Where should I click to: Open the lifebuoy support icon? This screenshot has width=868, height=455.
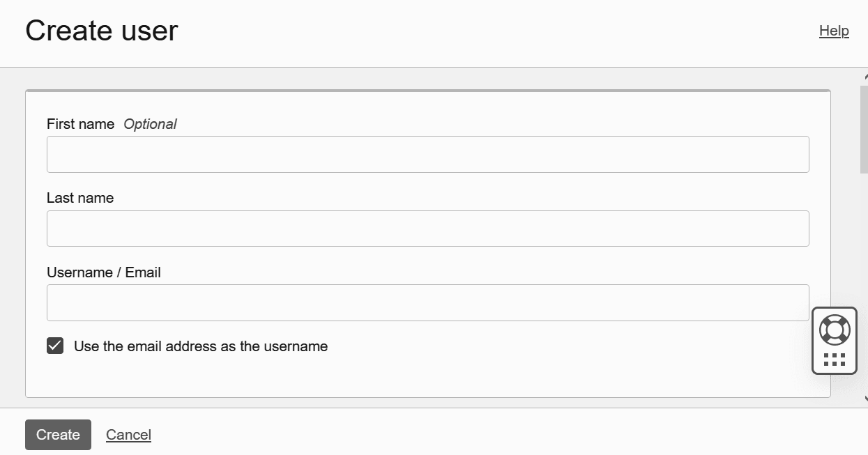coord(835,330)
